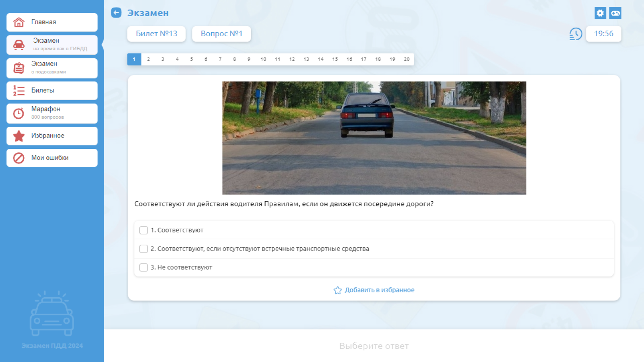644x362 pixels.
Task: Click the timer clock icon beside 19:56
Action: click(x=575, y=34)
